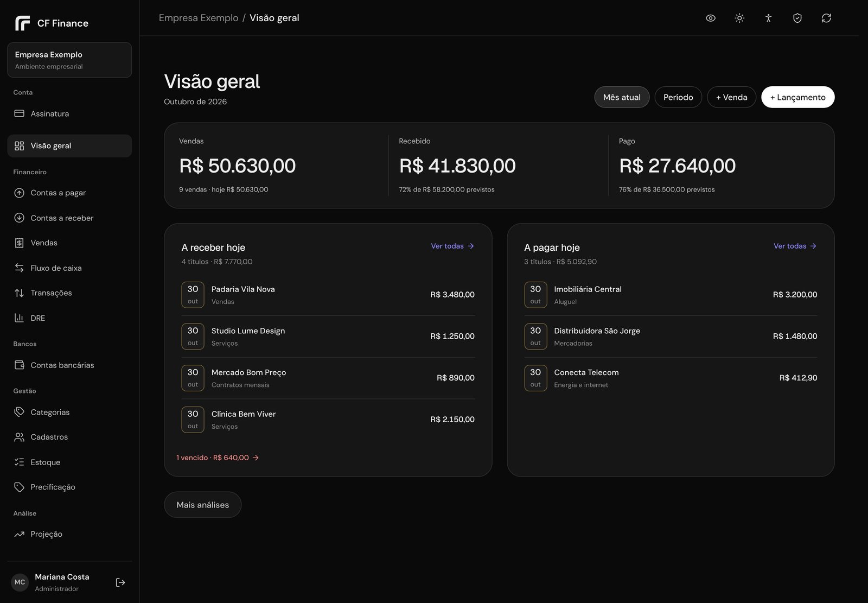Click the Fluxo de caixa arrows icon
Screen dimensions: 868x603
[x=20, y=268]
